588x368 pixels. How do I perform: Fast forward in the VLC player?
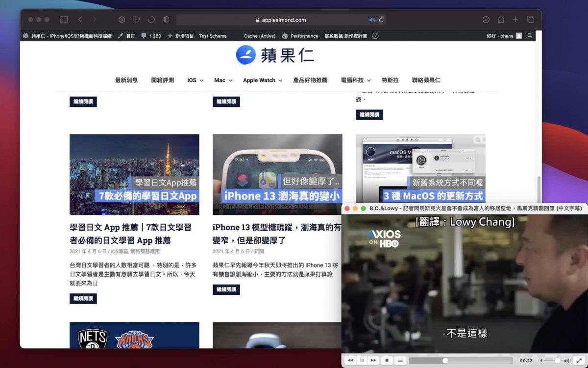pyautogui.click(x=373, y=360)
